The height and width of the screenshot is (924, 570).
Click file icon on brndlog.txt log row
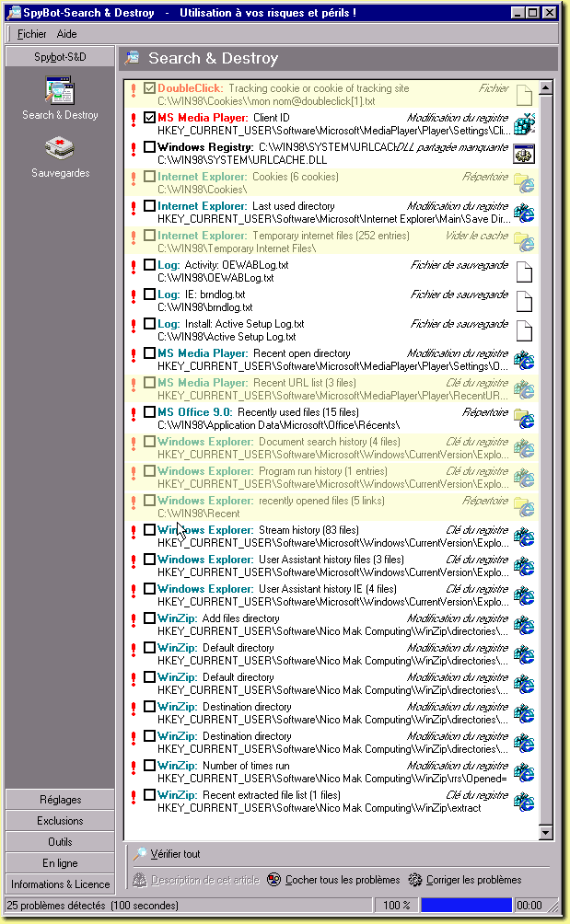(x=524, y=301)
